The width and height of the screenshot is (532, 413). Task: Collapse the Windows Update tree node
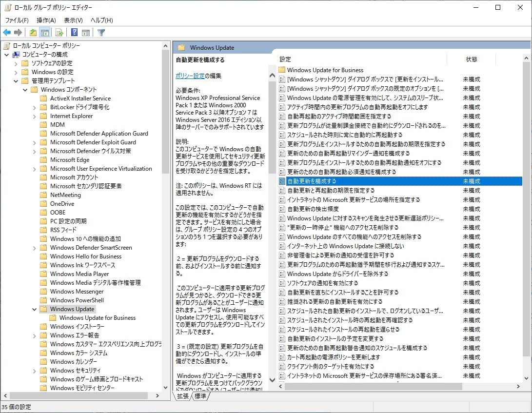pos(34,309)
